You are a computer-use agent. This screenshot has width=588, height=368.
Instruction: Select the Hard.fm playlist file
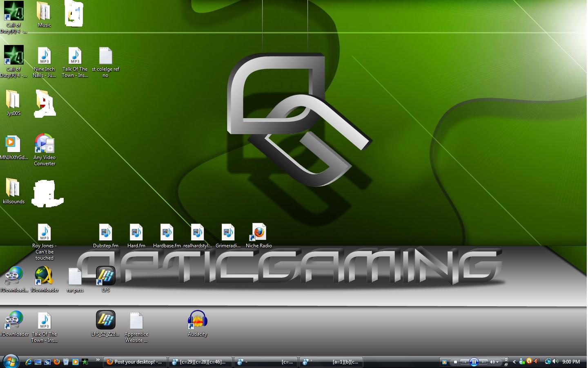(136, 236)
